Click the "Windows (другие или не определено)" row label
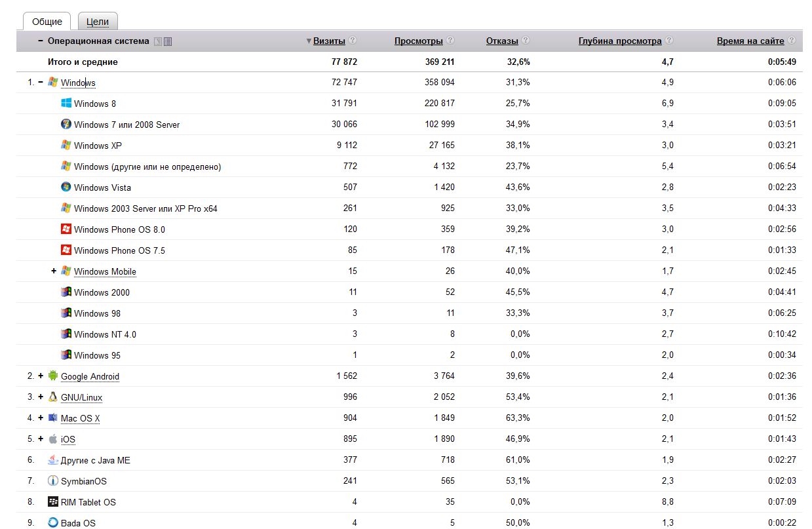Viewport: 812px width, 529px height. click(147, 167)
